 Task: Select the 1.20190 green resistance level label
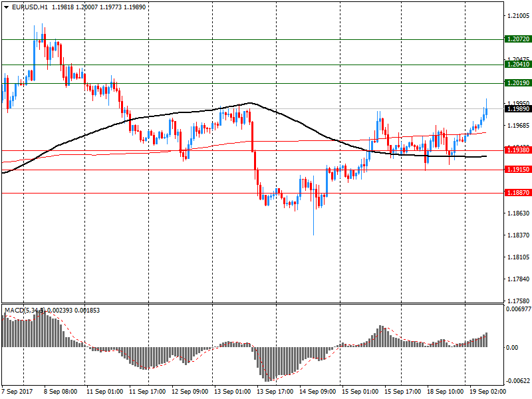518,82
